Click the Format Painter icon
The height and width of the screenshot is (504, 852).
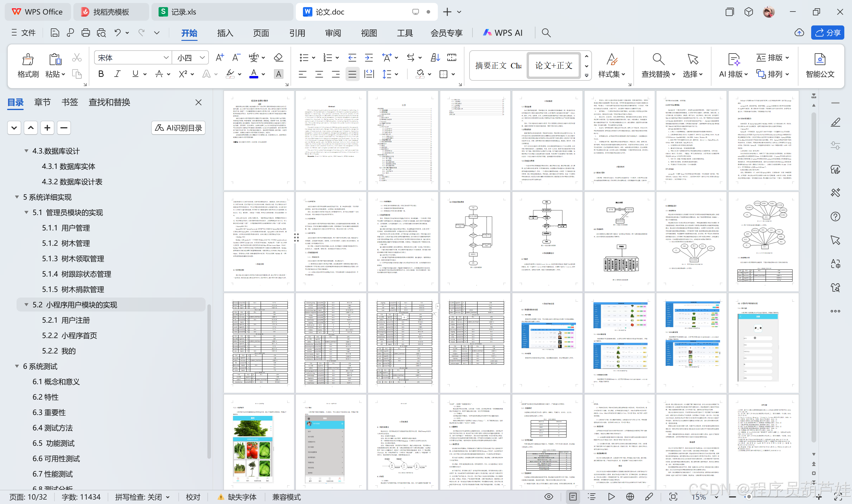point(28,59)
